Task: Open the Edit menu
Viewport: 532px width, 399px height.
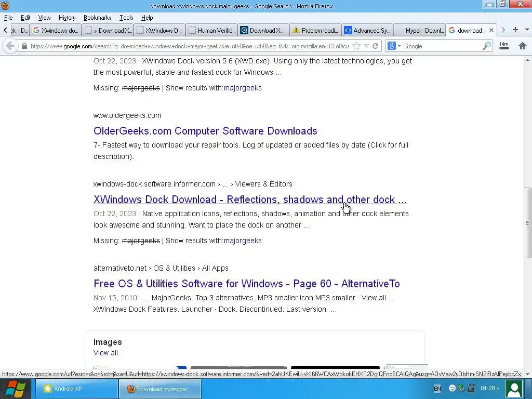Action: [x=25, y=18]
